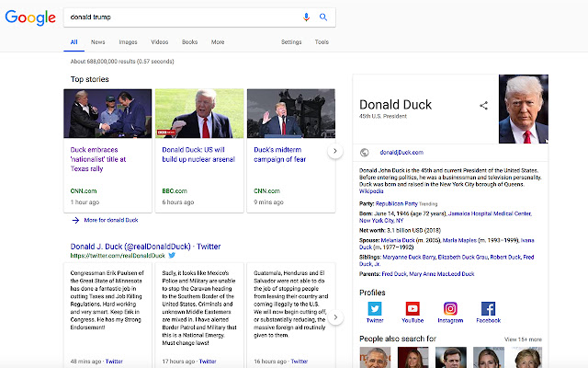
Task: Click the twitter.com/realDonaldDuck URL
Action: pyautogui.click(x=118, y=256)
